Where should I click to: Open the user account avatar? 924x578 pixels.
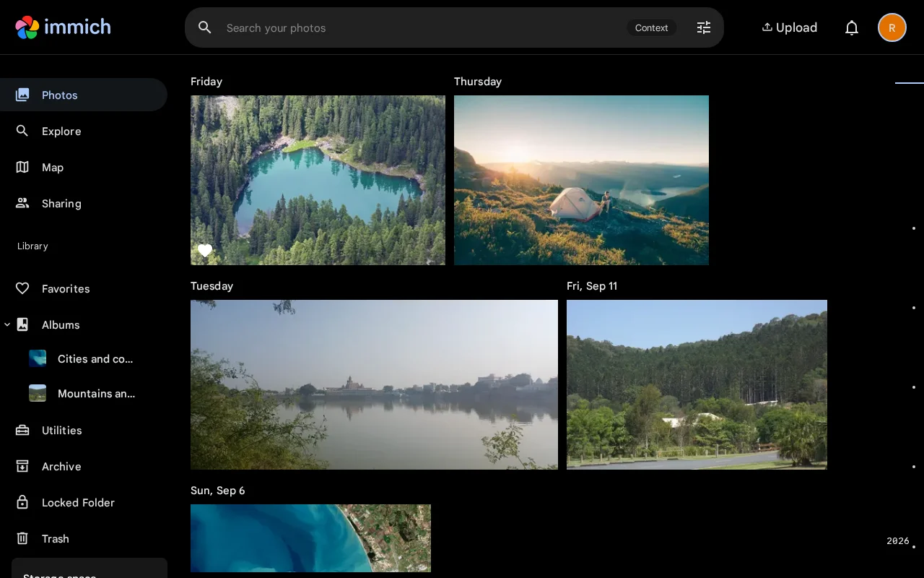892,27
